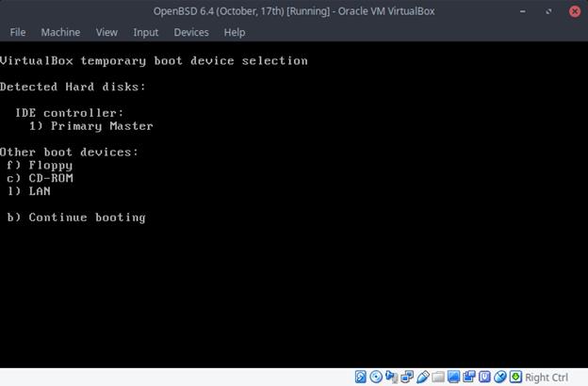
Task: Click the network adapters status icon
Action: (407, 377)
